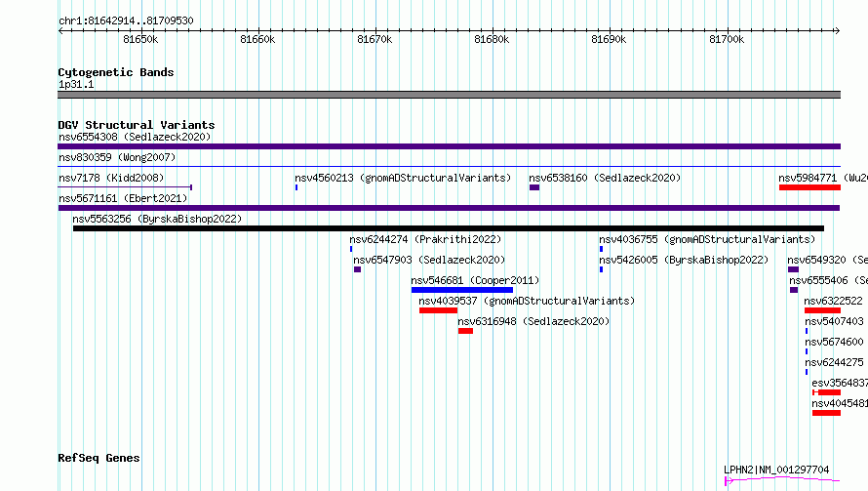
Task: Click the blue nsv546681 (Cooper2011) bar
Action: pos(462,290)
